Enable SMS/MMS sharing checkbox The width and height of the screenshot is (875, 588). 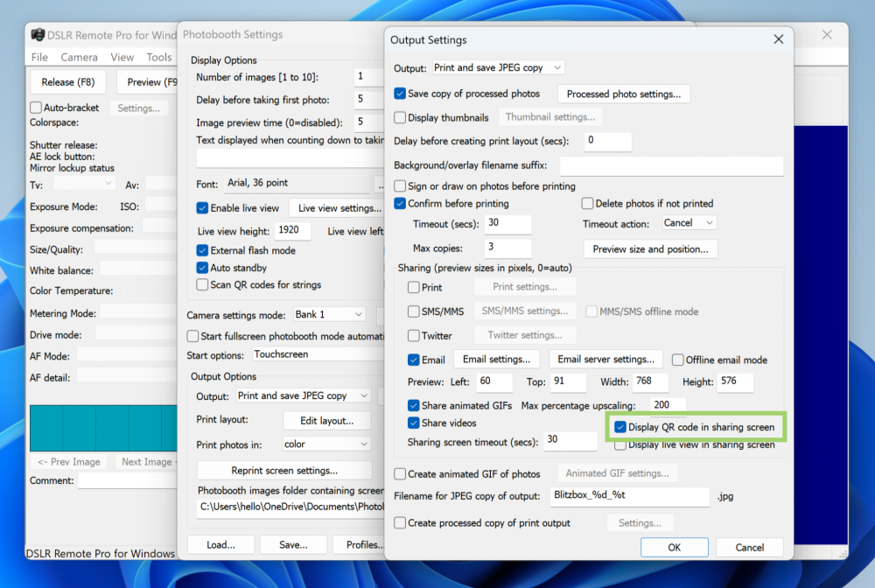414,311
